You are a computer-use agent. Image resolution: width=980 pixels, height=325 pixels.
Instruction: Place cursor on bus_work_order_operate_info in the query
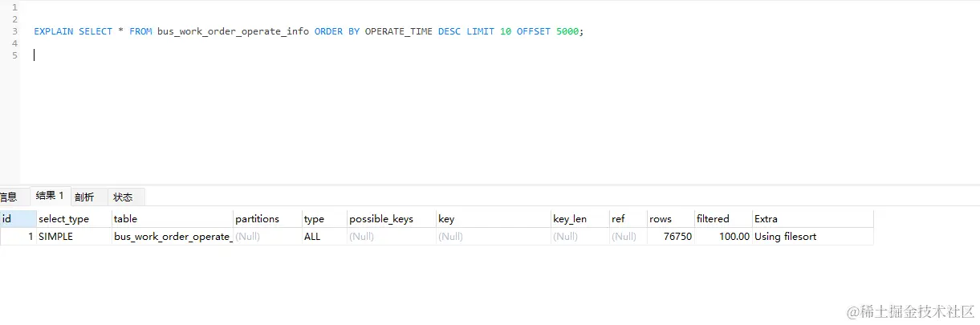click(x=233, y=31)
